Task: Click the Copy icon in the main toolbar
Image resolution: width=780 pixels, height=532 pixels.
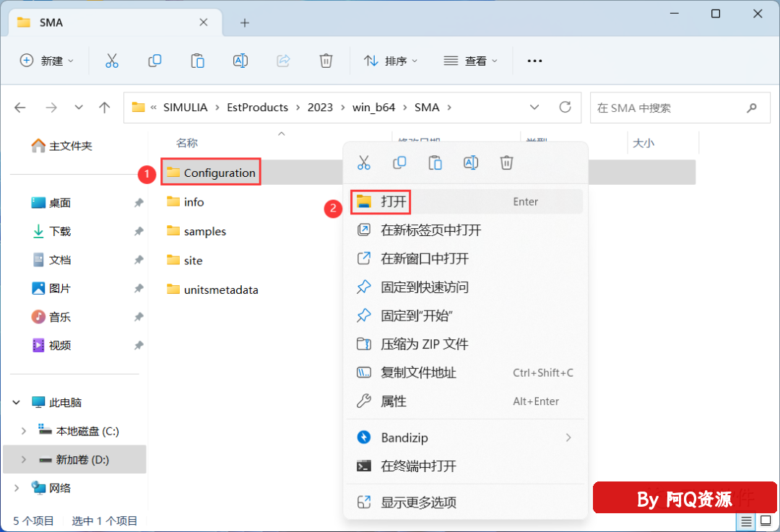Action: tap(155, 61)
